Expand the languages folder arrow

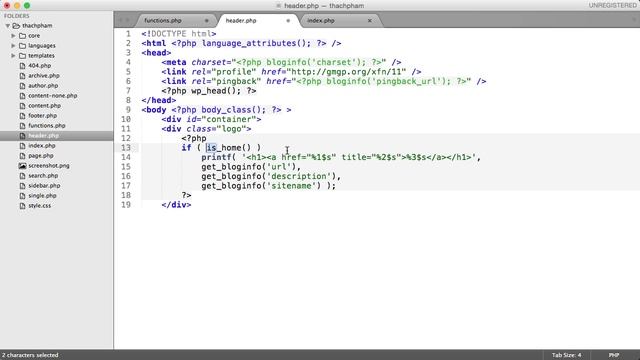click(x=13, y=46)
